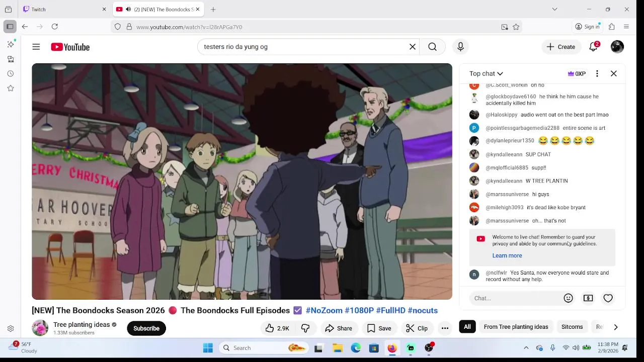Show hidden system tray icons chevron
This screenshot has width=644, height=362.
(x=526, y=348)
